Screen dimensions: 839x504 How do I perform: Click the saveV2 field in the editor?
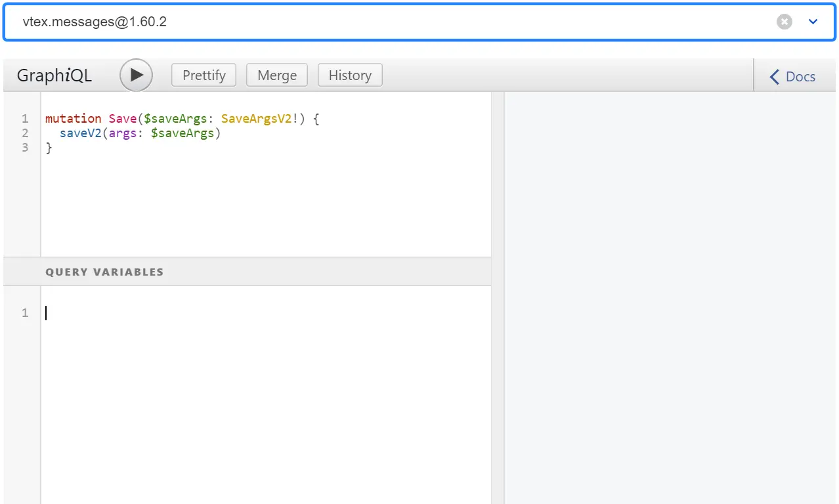point(80,133)
